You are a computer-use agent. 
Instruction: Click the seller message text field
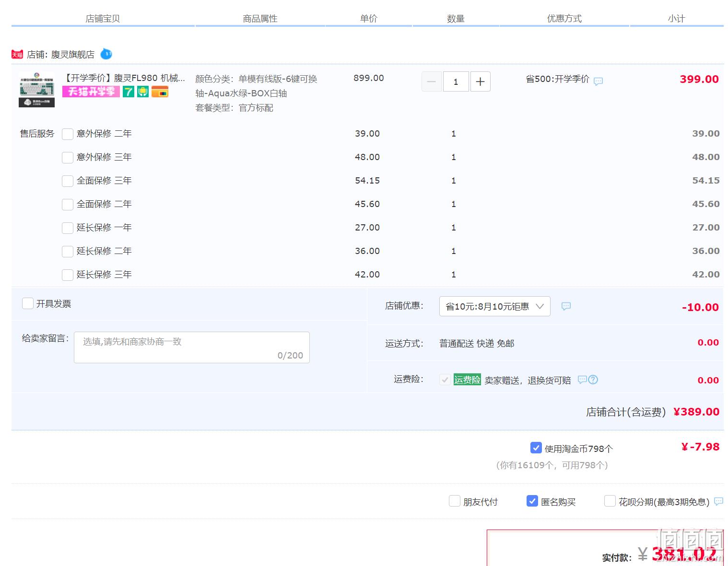tap(192, 347)
